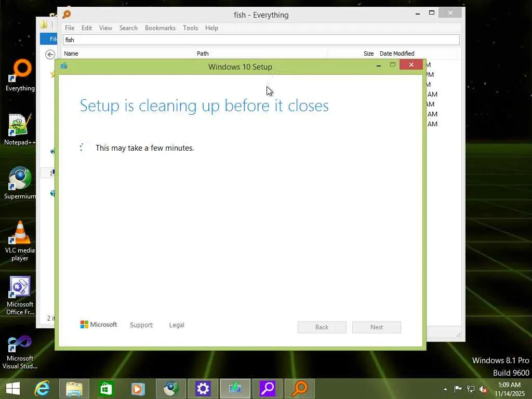Screen dimensions: 532x399
Task: Open the View menu in Everything
Action: 105,28
